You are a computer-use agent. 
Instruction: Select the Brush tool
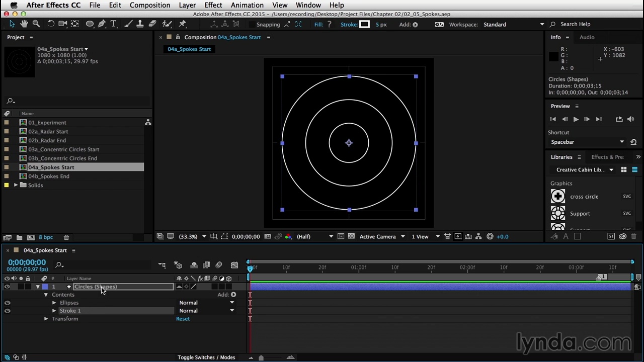[x=128, y=24]
